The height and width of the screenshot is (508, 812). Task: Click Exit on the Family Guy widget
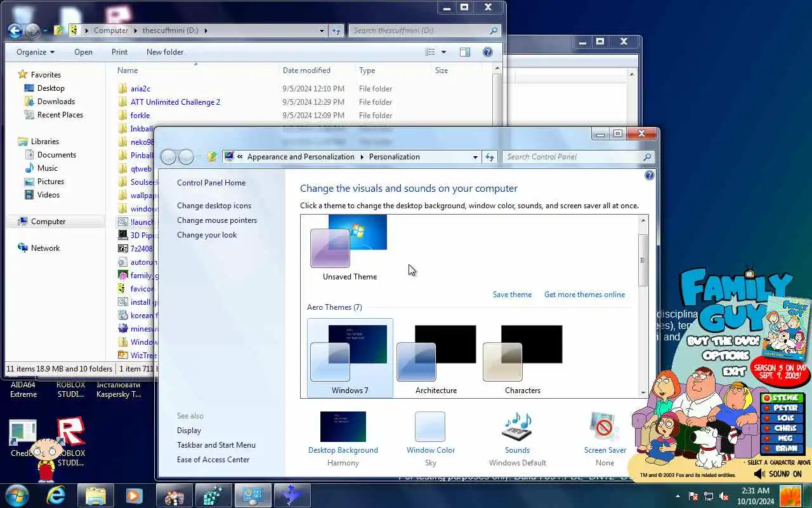point(734,371)
